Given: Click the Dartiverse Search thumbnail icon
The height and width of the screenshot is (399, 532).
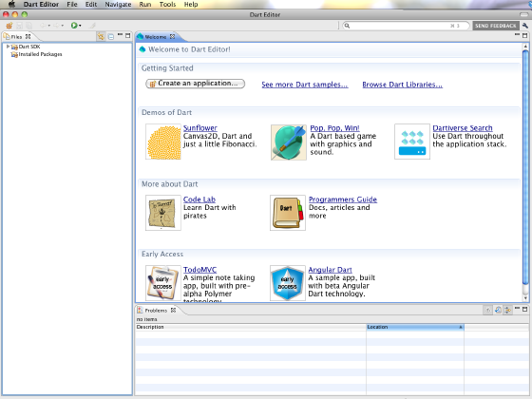Looking at the screenshot, I should (412, 142).
